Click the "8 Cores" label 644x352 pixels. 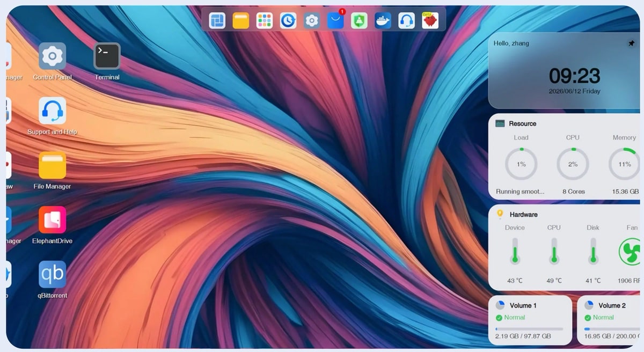(573, 192)
